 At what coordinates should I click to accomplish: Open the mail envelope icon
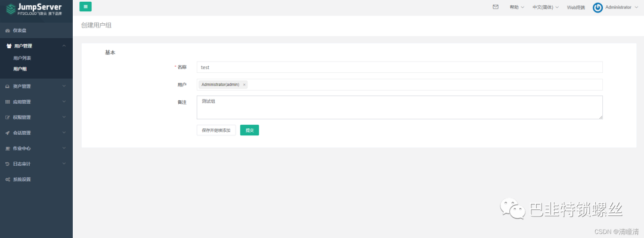coord(496,7)
